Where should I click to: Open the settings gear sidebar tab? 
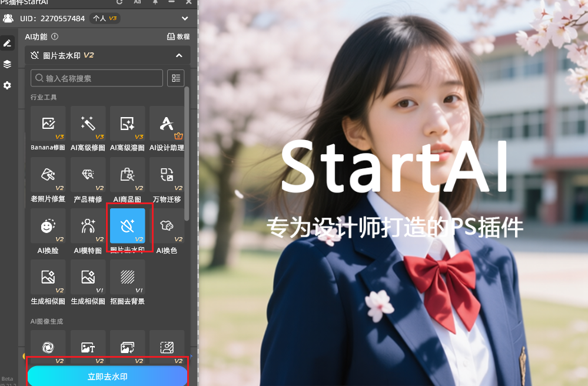pyautogui.click(x=7, y=85)
